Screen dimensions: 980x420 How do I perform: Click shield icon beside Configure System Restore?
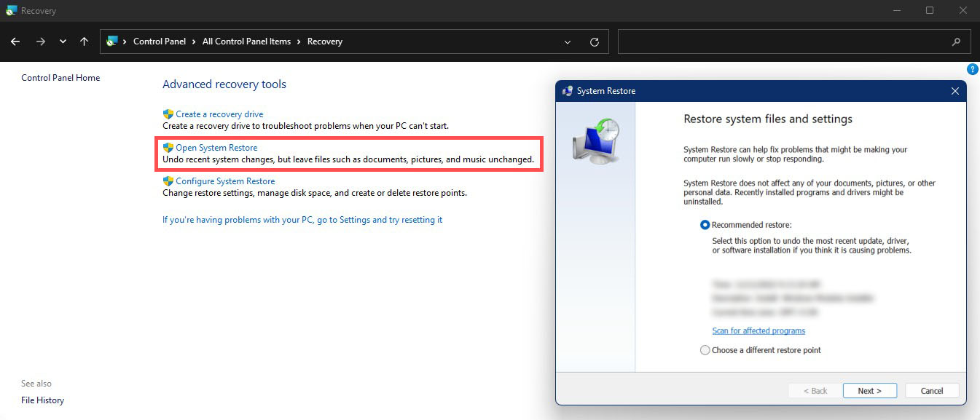pos(168,181)
